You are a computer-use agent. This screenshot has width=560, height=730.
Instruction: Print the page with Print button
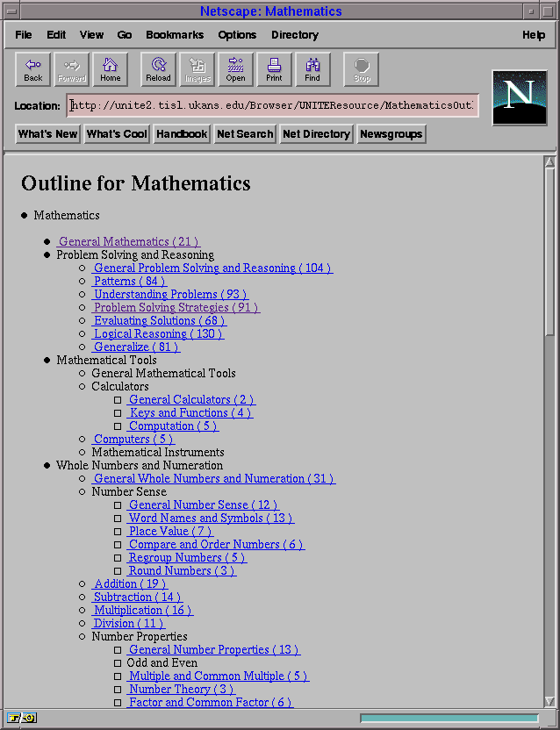275,69
